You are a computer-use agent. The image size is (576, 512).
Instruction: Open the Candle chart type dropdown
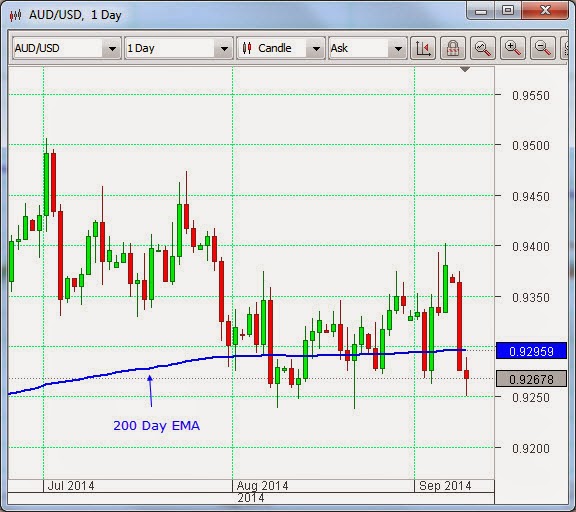click(x=281, y=48)
